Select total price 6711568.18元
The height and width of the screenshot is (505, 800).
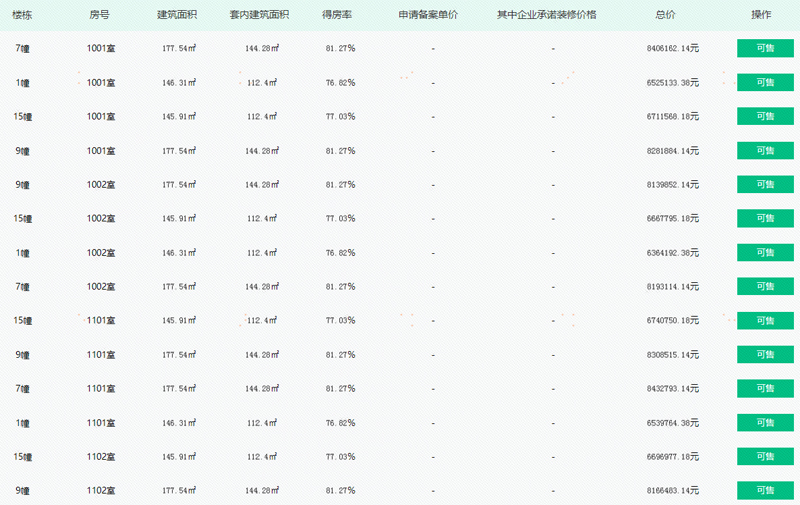[x=672, y=116]
